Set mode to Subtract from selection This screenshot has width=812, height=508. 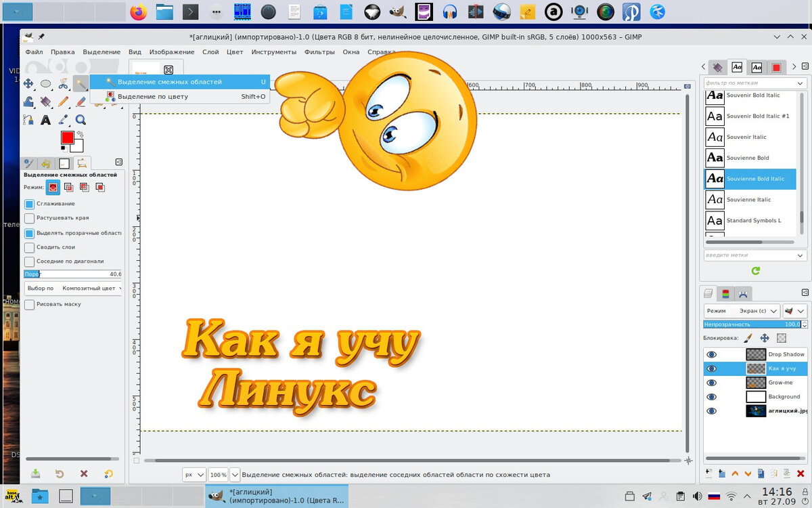coord(84,187)
